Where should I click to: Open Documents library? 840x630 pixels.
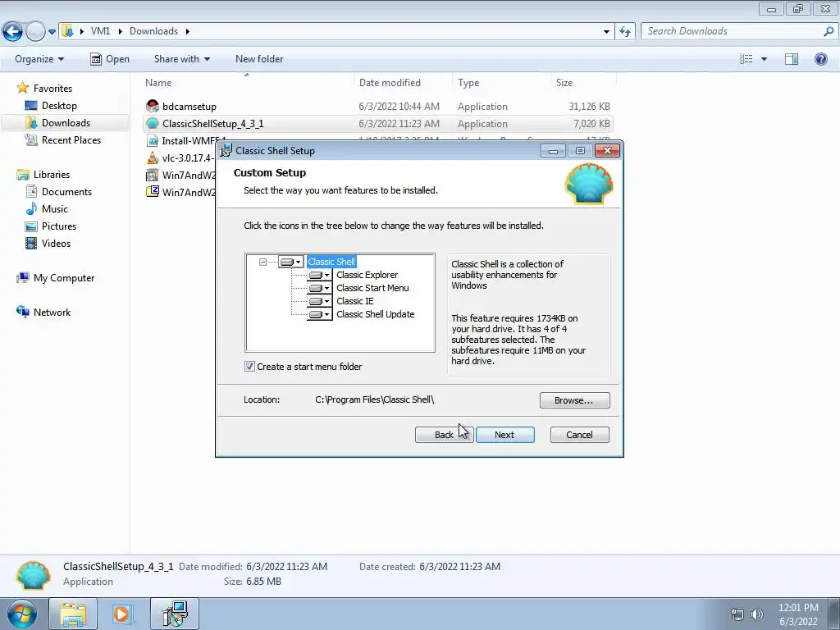[x=66, y=192]
